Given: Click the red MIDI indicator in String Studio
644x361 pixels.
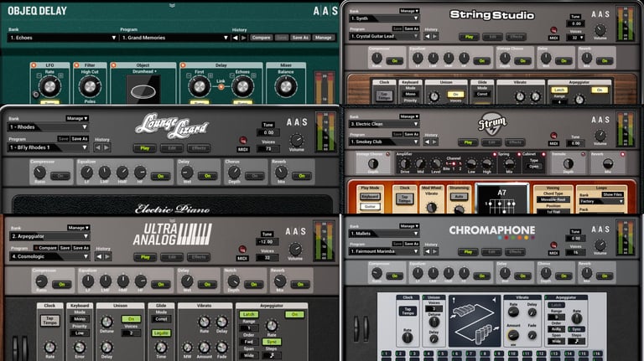Looking at the screenshot, I should 553,30.
